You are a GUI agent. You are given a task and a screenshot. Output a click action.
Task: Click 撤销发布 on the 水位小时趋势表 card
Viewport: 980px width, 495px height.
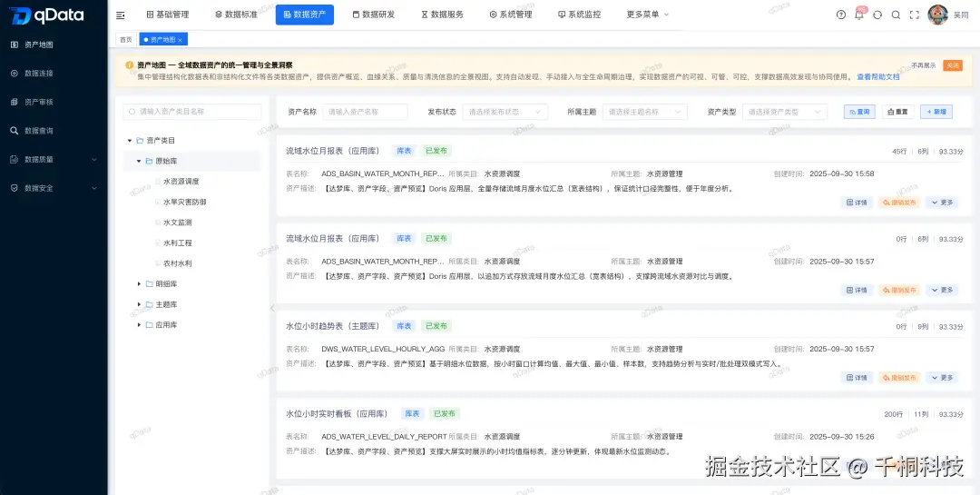899,378
